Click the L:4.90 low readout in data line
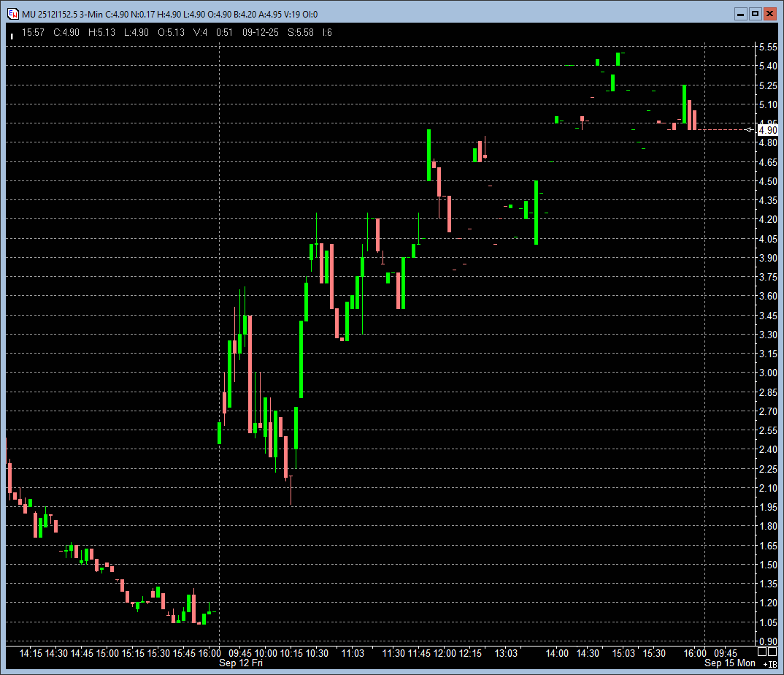The image size is (784, 675). tap(137, 33)
